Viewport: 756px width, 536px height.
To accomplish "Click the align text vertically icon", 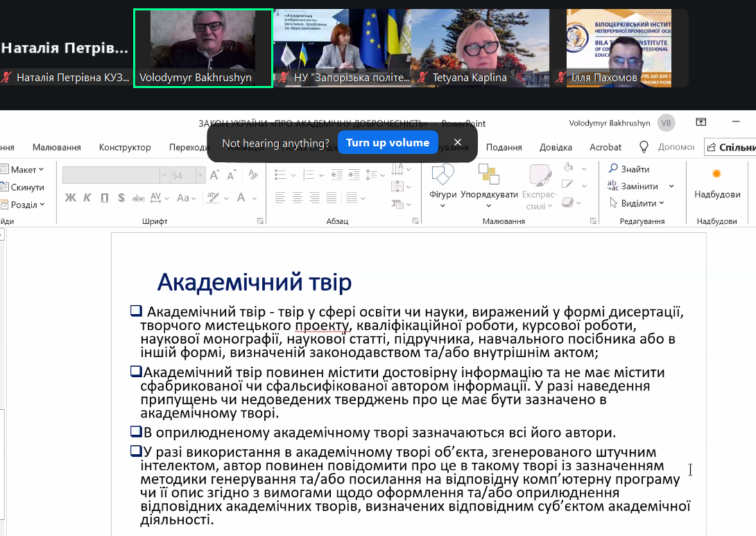I will click(398, 187).
